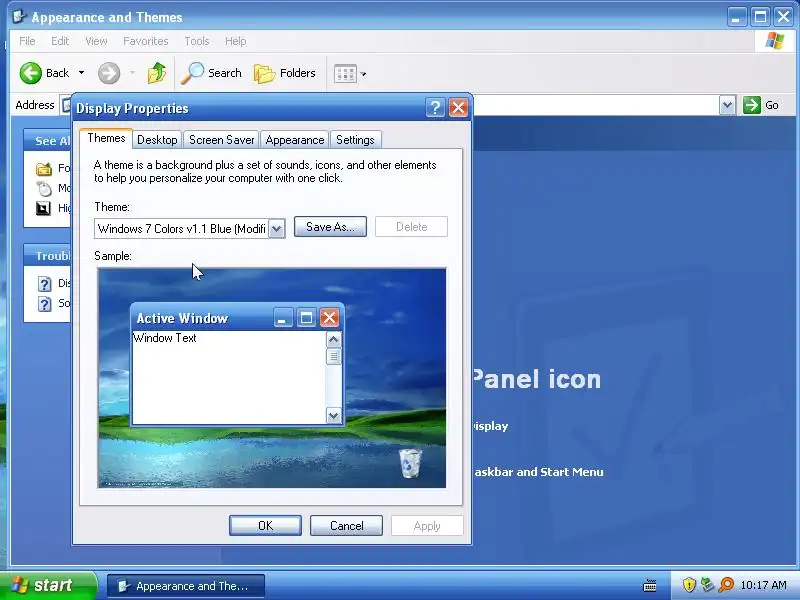Switch to the Desktop tab
800x600 pixels.
(x=157, y=140)
